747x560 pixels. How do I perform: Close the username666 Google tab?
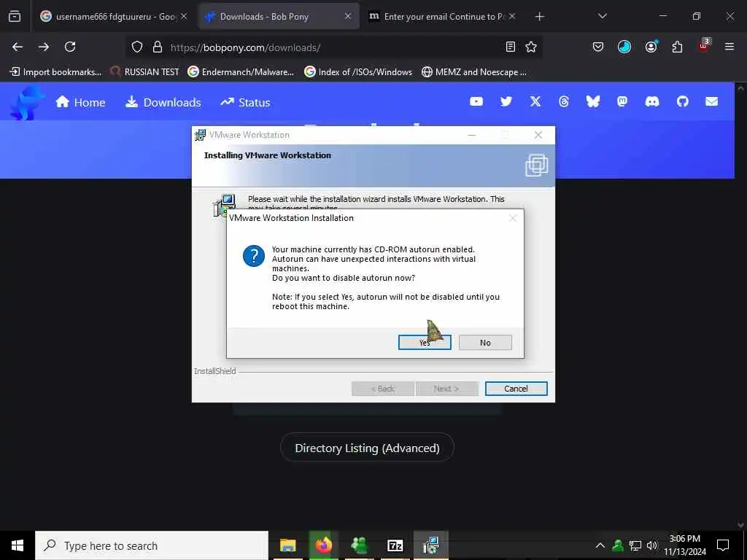[x=183, y=16]
